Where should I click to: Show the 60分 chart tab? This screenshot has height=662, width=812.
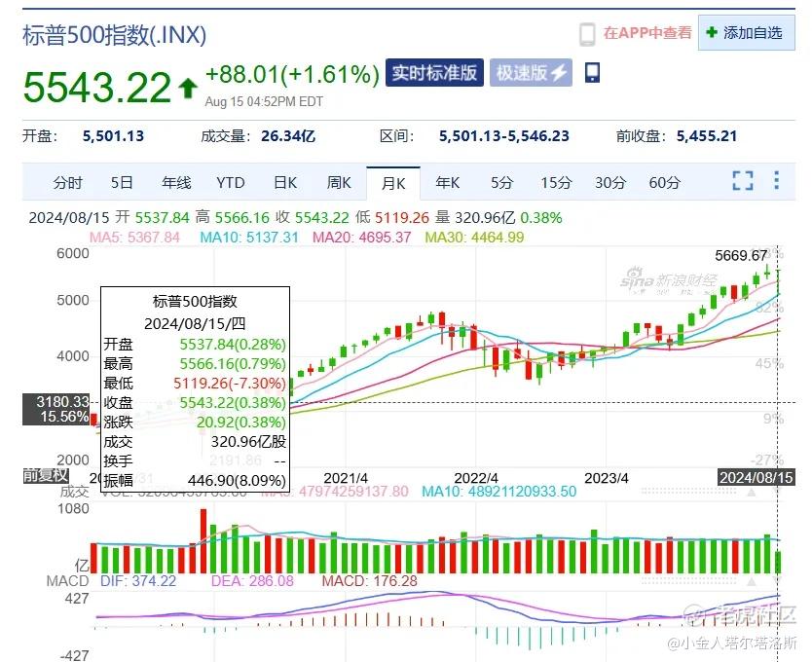(x=664, y=183)
